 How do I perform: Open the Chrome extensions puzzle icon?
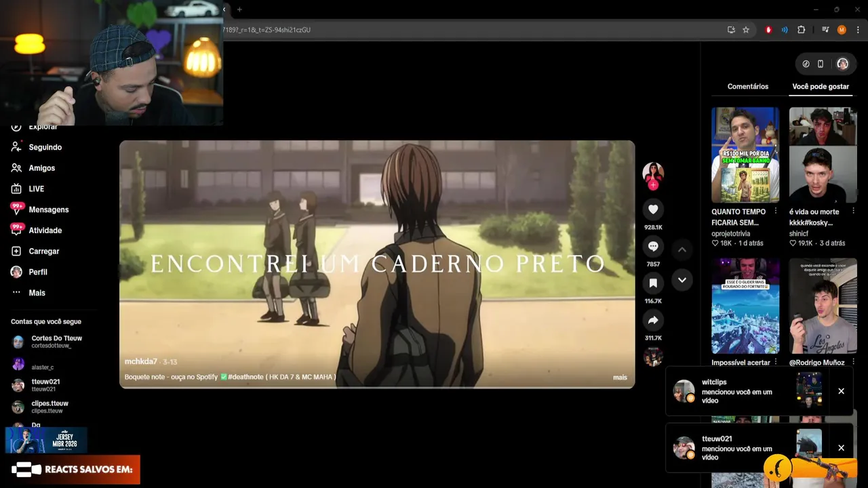(x=801, y=30)
